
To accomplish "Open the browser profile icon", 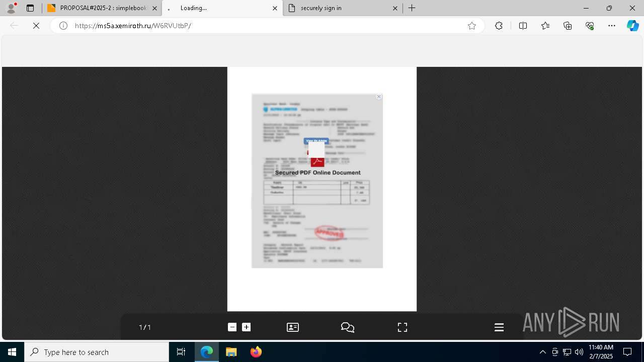I will coord(11,8).
